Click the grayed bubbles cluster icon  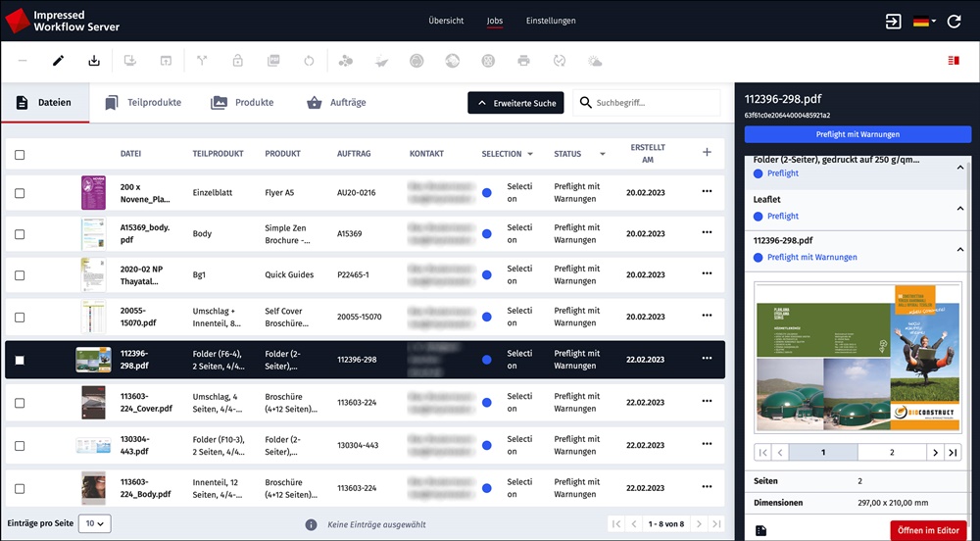coord(345,61)
